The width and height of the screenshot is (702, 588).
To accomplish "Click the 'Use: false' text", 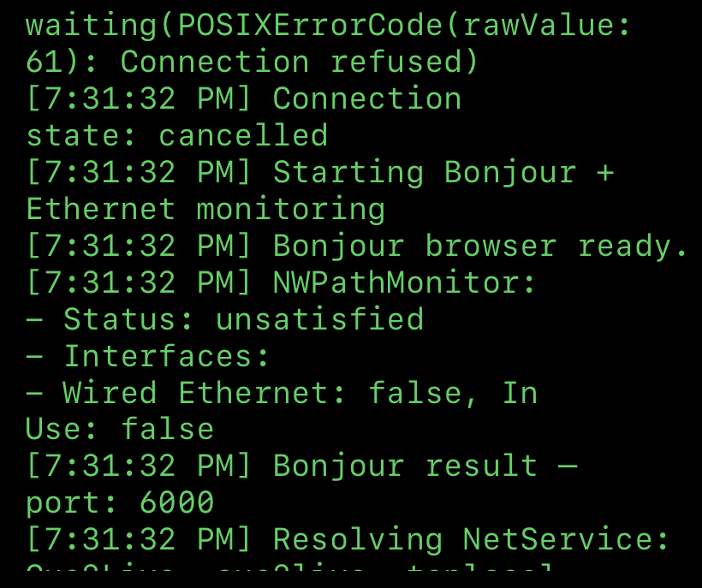I will click(x=120, y=430).
